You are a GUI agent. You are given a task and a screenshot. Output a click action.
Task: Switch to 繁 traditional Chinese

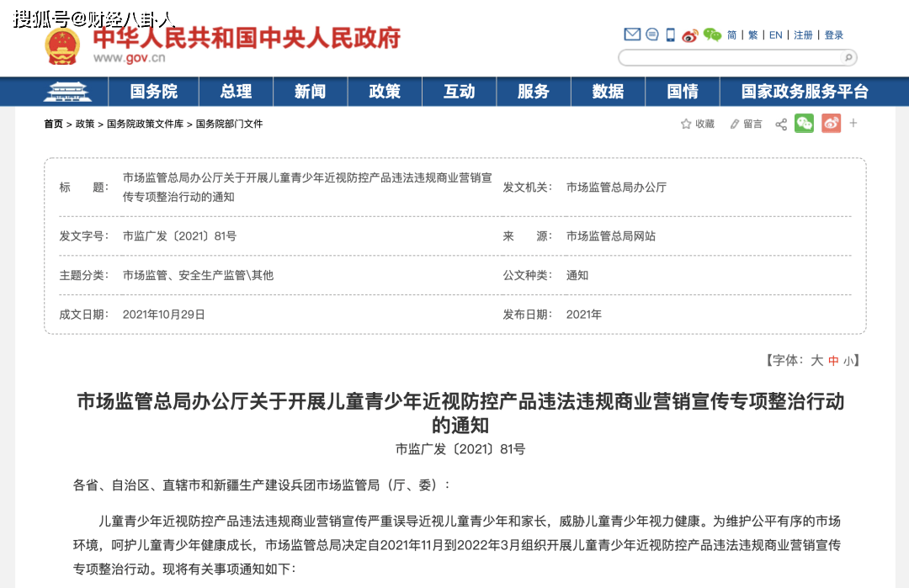(x=753, y=35)
